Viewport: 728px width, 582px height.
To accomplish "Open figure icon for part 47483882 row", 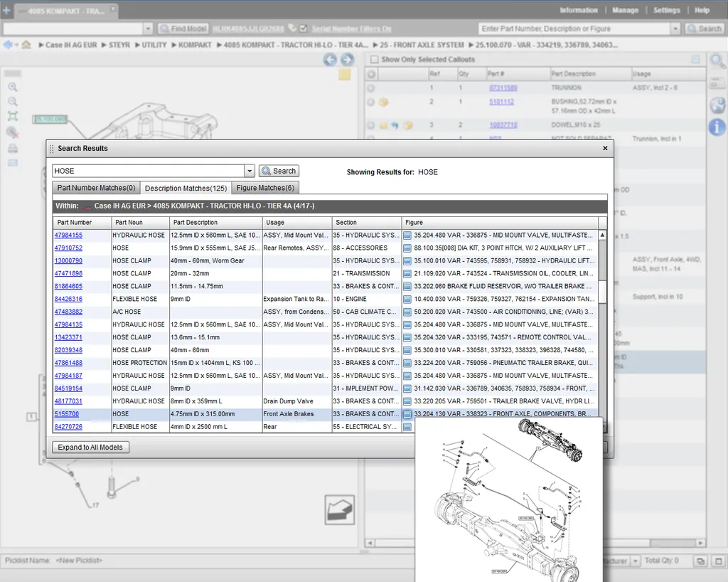I will tap(407, 312).
